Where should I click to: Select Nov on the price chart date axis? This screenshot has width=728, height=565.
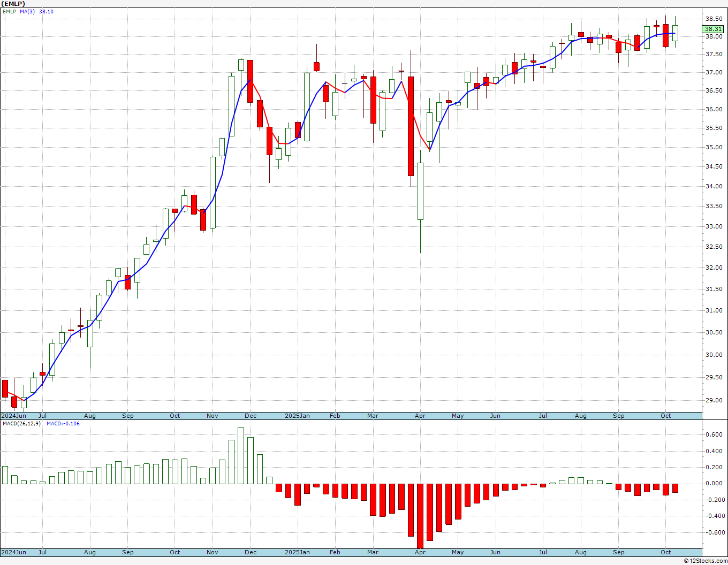click(x=213, y=416)
